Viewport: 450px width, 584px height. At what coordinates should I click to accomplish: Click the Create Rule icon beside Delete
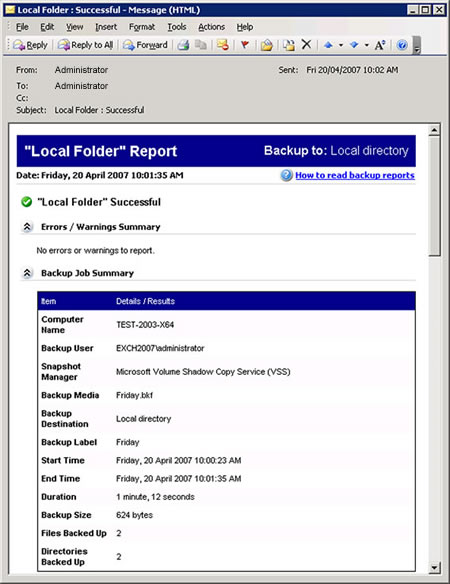[x=288, y=45]
